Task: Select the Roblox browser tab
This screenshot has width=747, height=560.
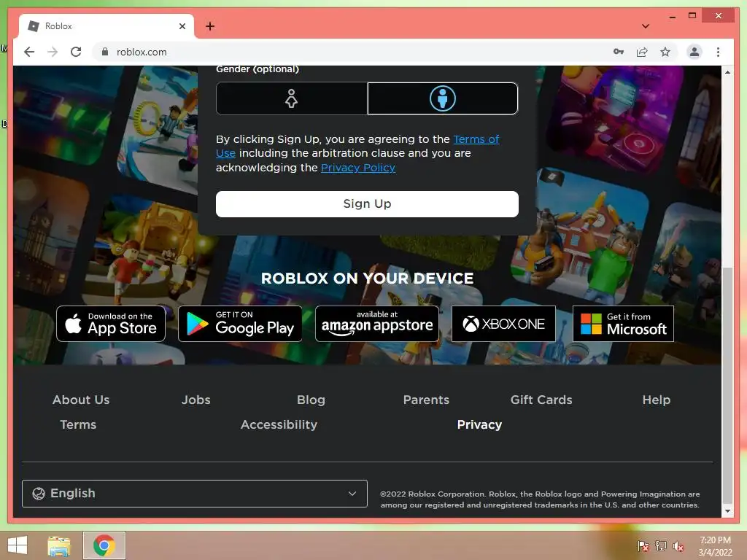Action: pyautogui.click(x=107, y=26)
